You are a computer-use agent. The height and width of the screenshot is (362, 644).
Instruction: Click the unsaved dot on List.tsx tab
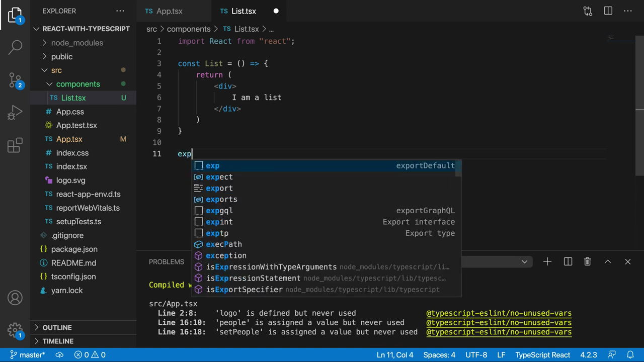[276, 11]
